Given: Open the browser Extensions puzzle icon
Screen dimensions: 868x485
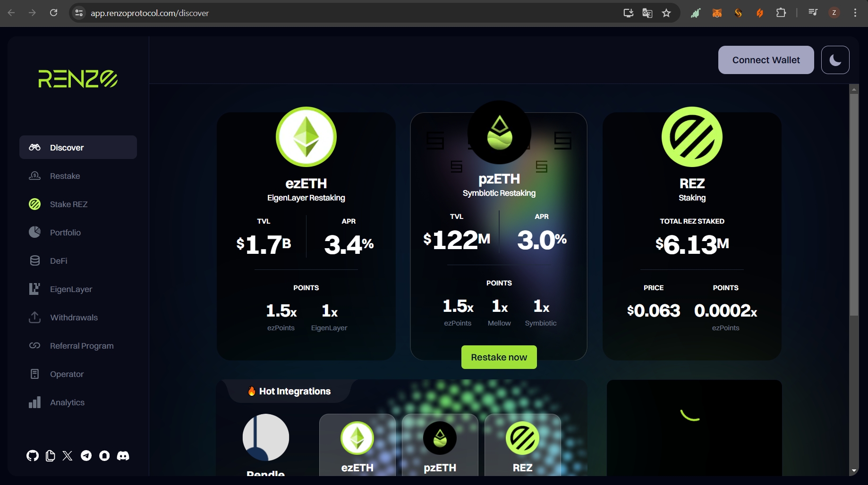Looking at the screenshot, I should pos(781,13).
